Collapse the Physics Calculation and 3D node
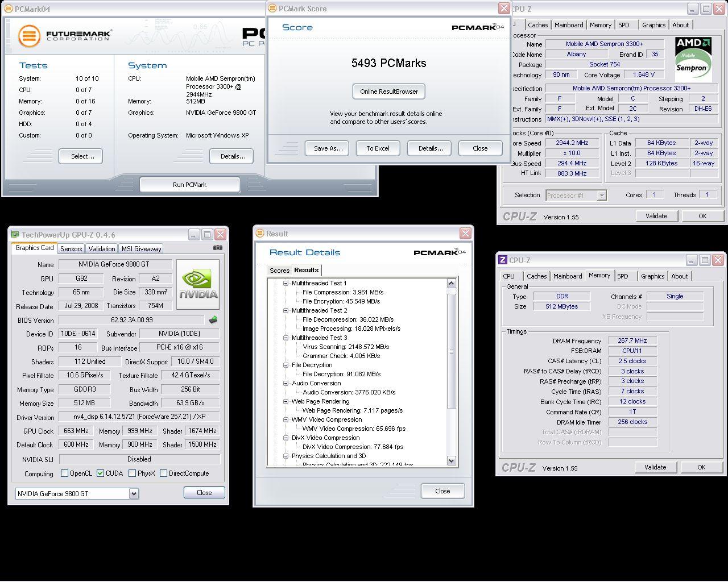Screen dimensions: 728x582 pyautogui.click(x=286, y=456)
